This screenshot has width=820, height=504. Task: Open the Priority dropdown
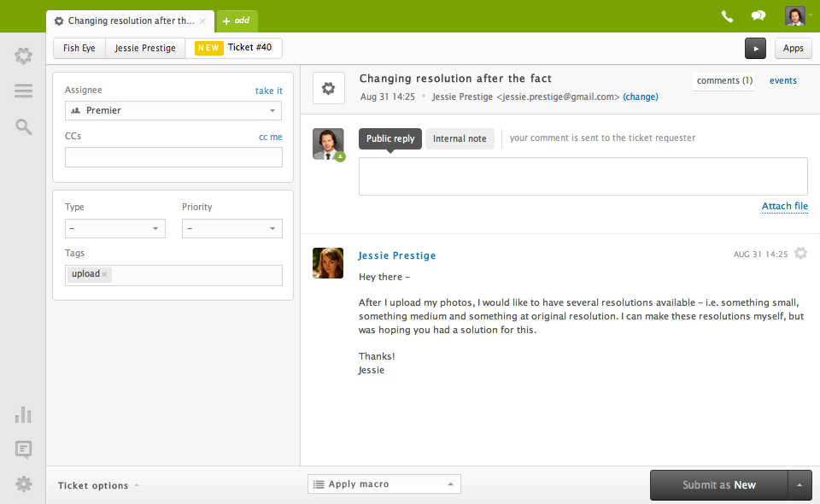(x=231, y=228)
